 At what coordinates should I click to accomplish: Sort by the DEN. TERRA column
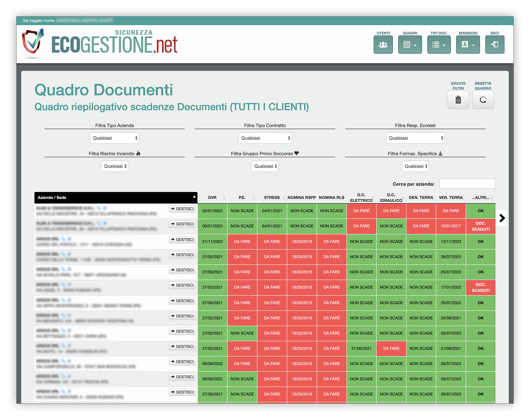421,198
